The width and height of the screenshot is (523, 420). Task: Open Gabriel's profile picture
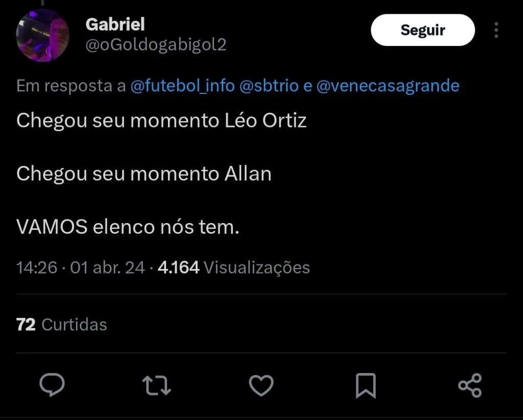click(43, 35)
